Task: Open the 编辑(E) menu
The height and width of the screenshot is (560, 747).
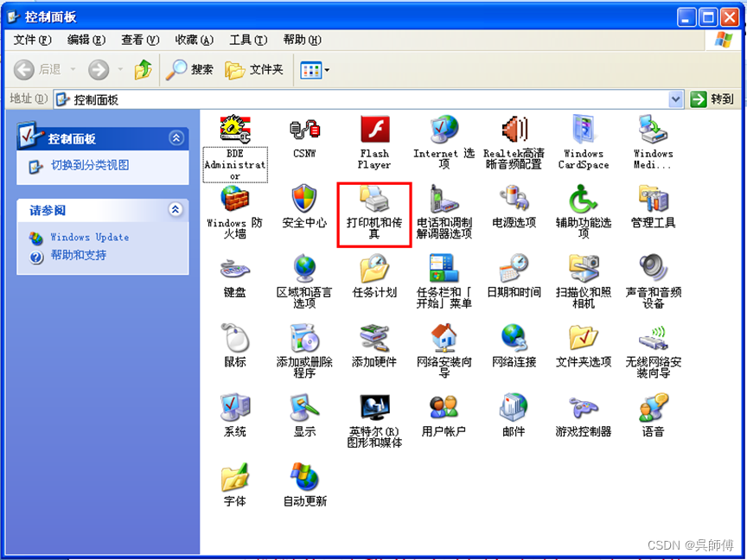Action: pyautogui.click(x=86, y=40)
